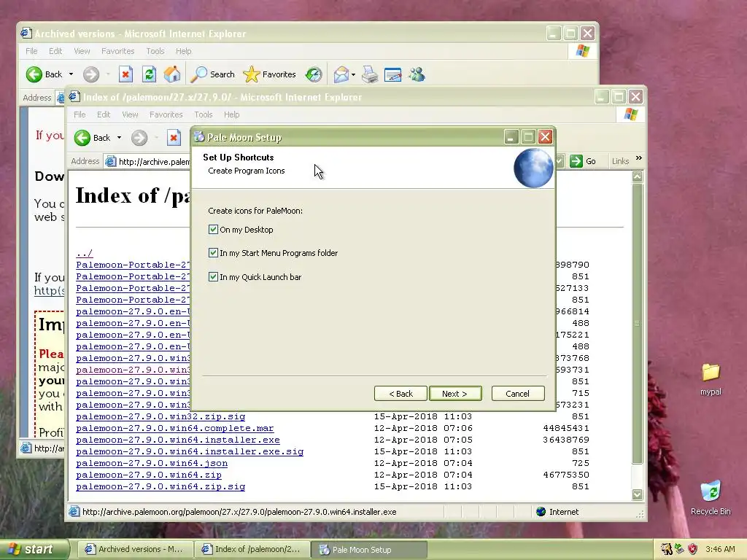Click Edit page icon in Archived versions toolbar
The height and width of the screenshot is (560, 747).
(393, 74)
